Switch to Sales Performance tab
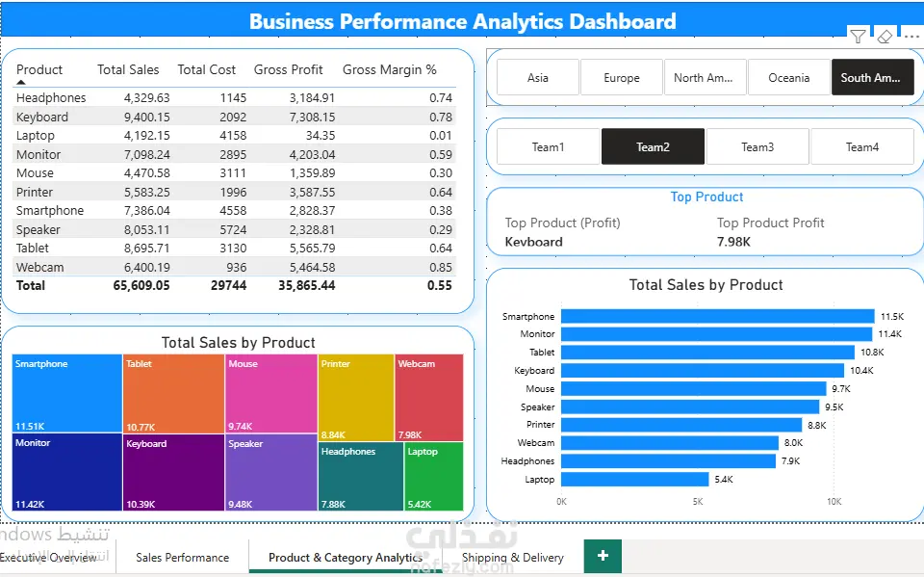924x577 pixels. [x=182, y=558]
